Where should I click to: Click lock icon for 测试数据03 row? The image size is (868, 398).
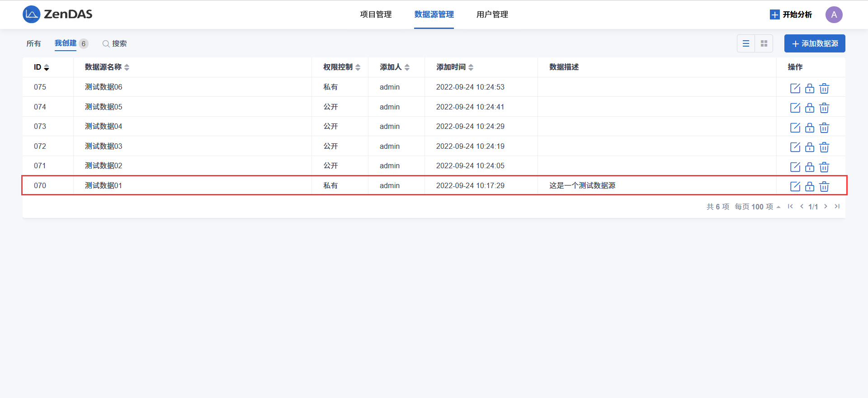(x=809, y=147)
